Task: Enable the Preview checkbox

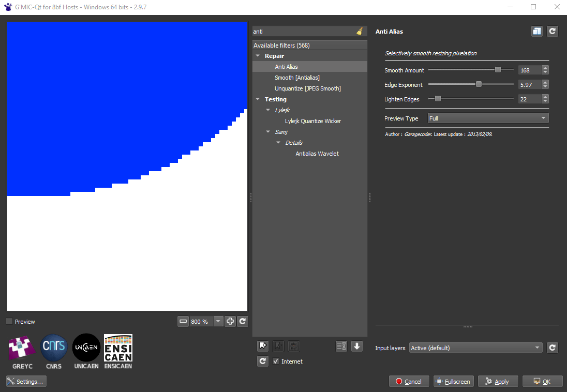Action: click(9, 321)
